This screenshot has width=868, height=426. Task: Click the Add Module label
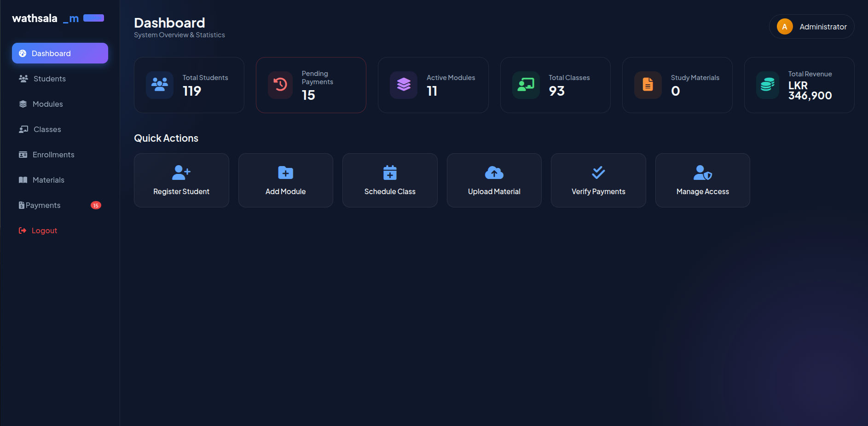[x=285, y=191]
